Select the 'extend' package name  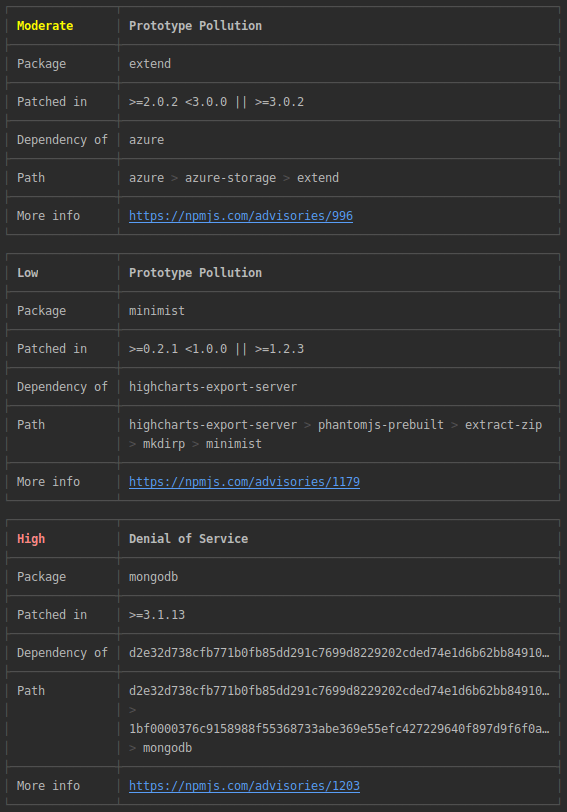150,64
